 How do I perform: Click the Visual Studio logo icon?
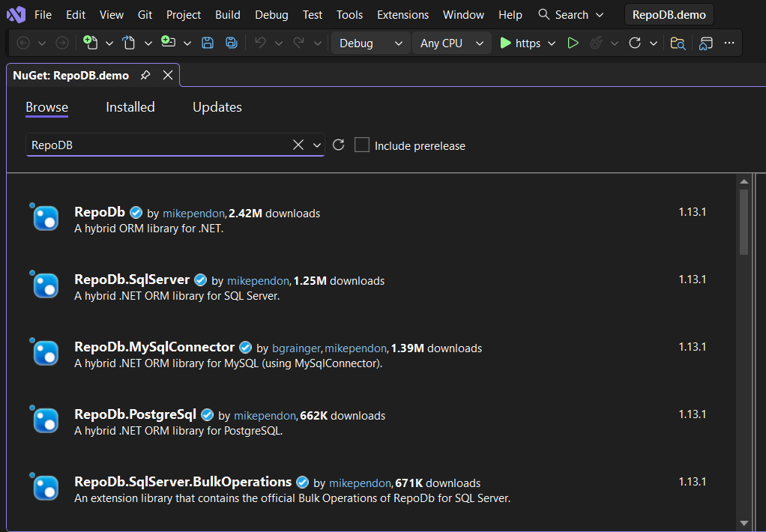(16, 14)
